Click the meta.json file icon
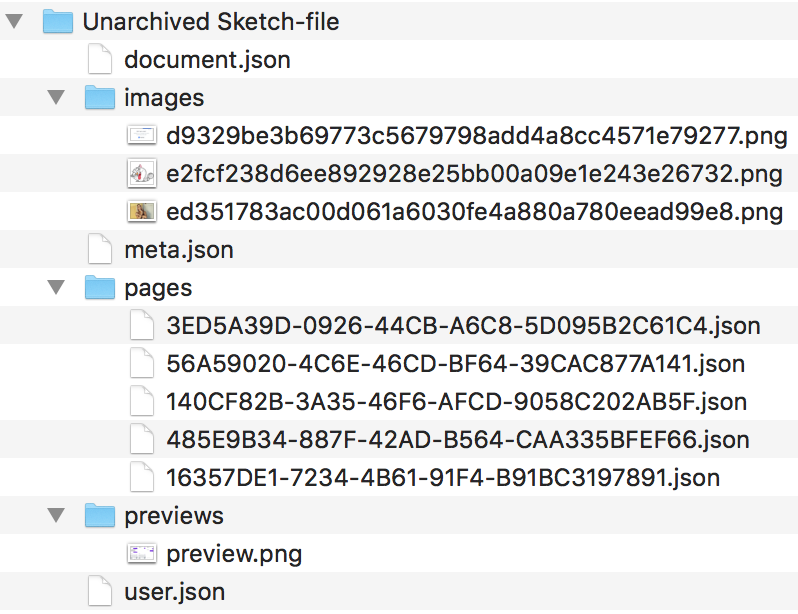This screenshot has height=614, width=798. [100, 249]
